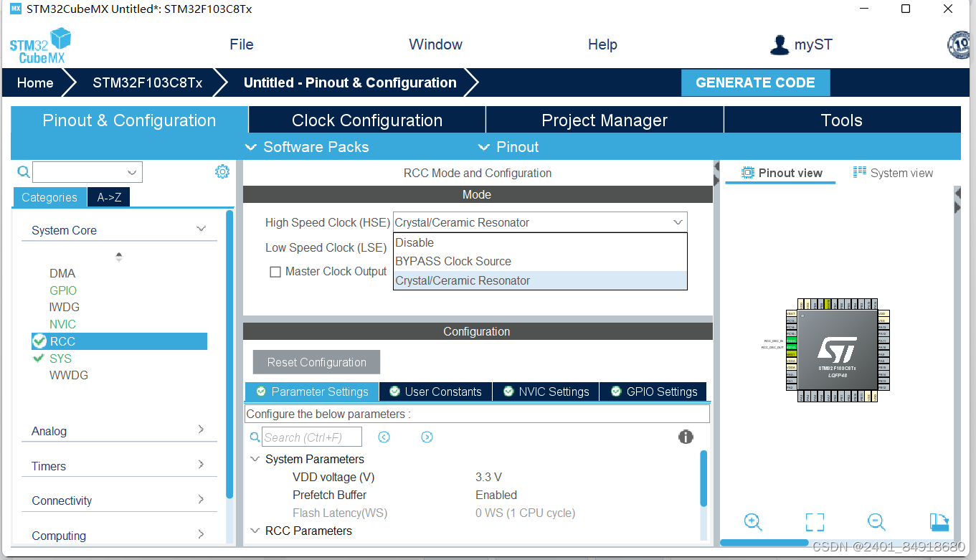The image size is (976, 560).
Task: Click the STM32F103C8Tx breadcrumb
Action: point(147,82)
